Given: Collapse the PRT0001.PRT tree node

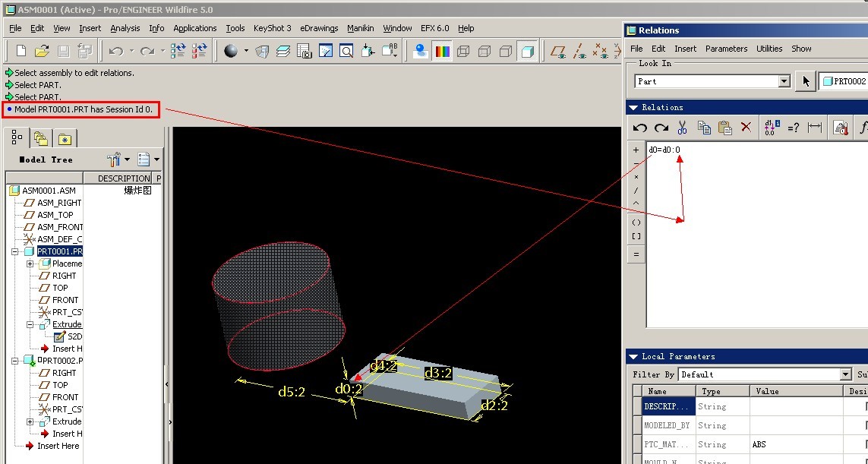Looking at the screenshot, I should pos(15,251).
